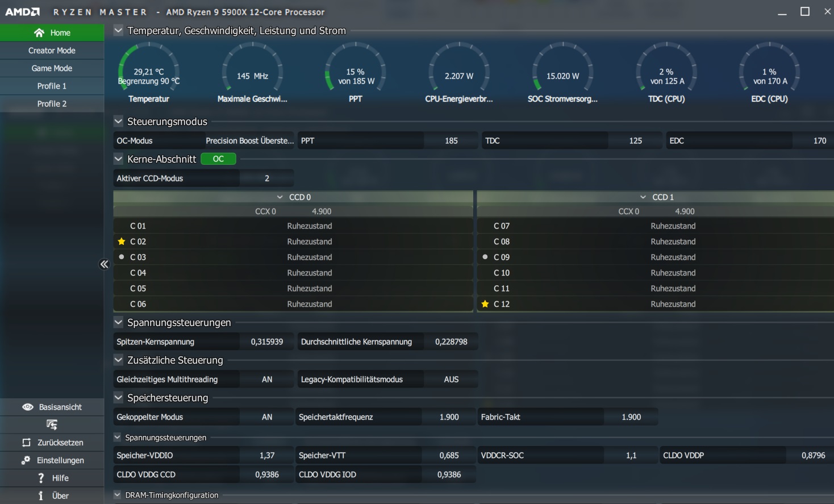Open Einstellungen gear icon
Screen dimensions: 834x504
(26, 460)
